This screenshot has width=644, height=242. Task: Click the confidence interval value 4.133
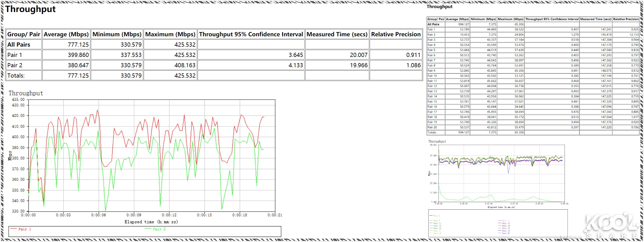pyautogui.click(x=296, y=65)
